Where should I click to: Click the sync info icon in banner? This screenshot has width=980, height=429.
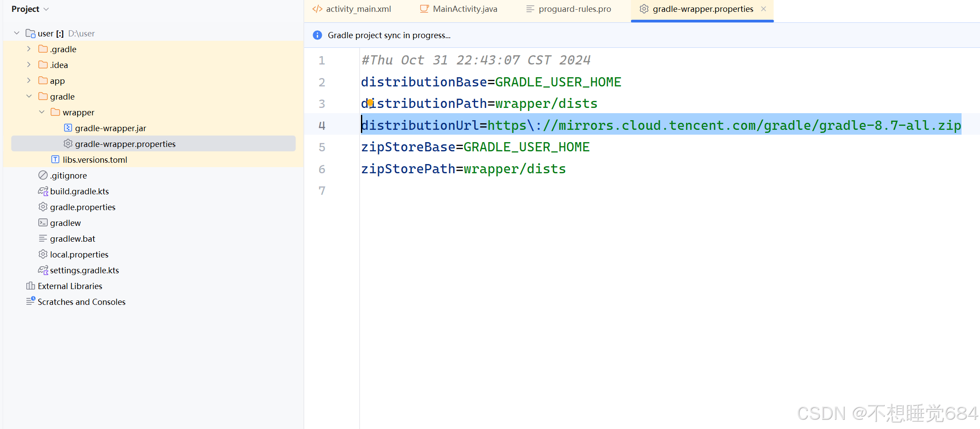(317, 35)
